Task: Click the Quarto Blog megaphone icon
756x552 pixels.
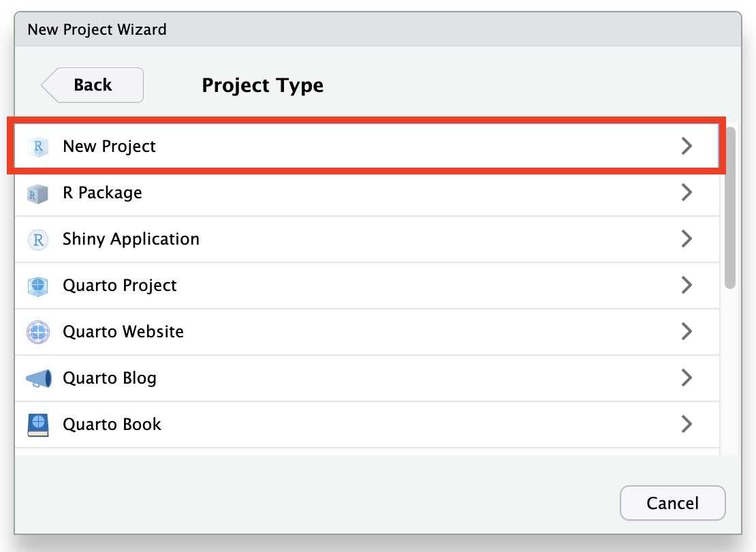Action: [x=38, y=378]
